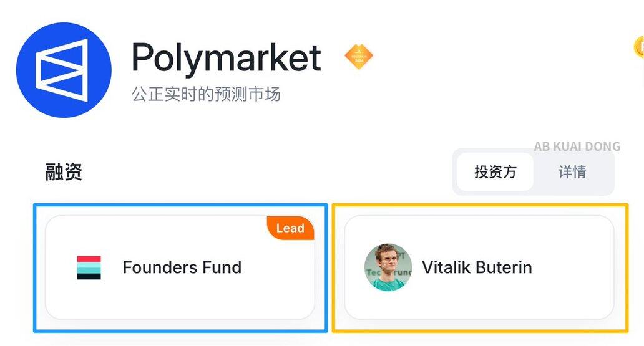
Task: Click the Polymarket project title
Action: [226, 59]
